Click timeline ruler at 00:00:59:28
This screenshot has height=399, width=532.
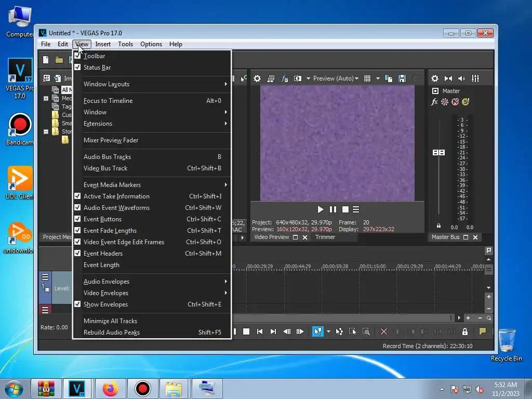(335, 267)
